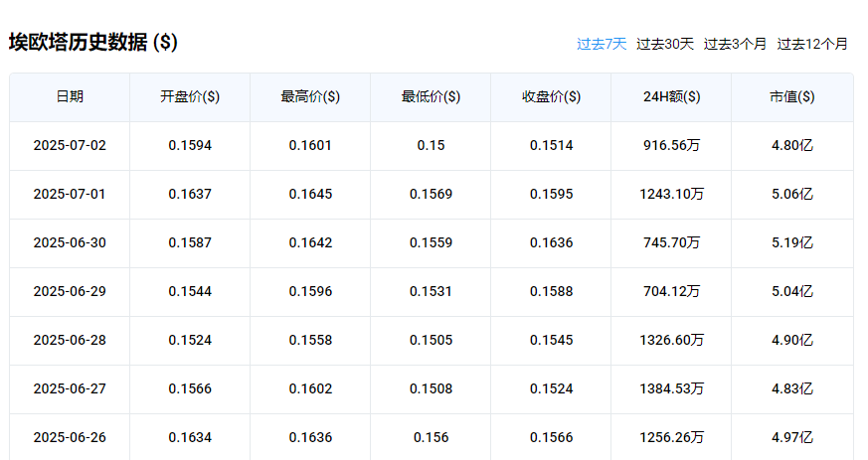Click the 24H volume 916.56万

pos(671,145)
